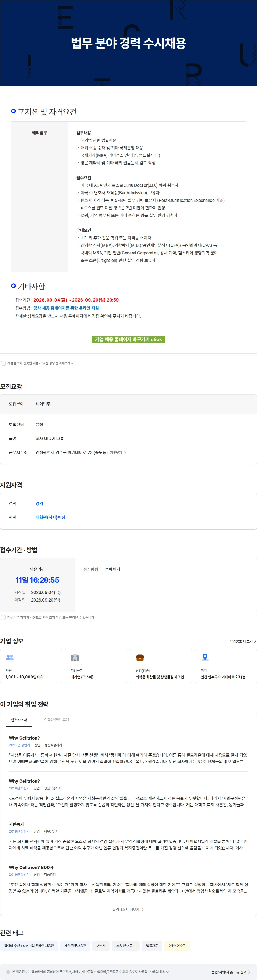Viewport: 257px width, 980px height.
Task: Open the Why Celltrion? 800자 essay
Action: (x=128, y=879)
